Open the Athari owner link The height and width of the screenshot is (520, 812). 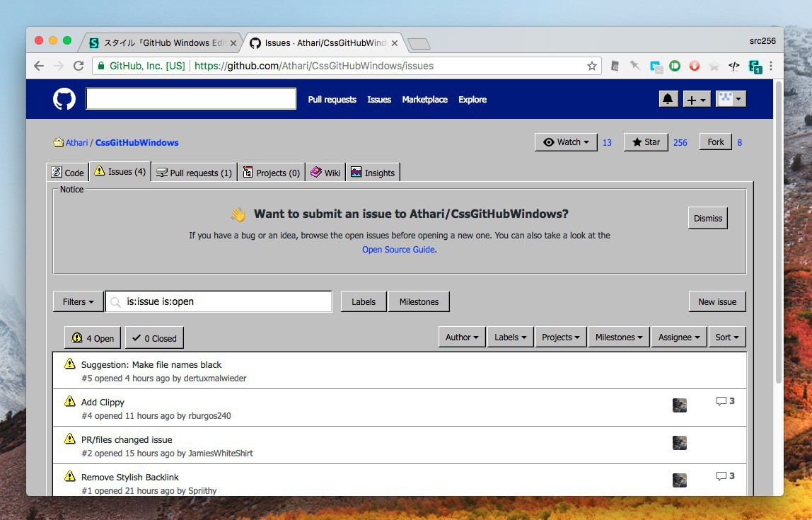[76, 142]
